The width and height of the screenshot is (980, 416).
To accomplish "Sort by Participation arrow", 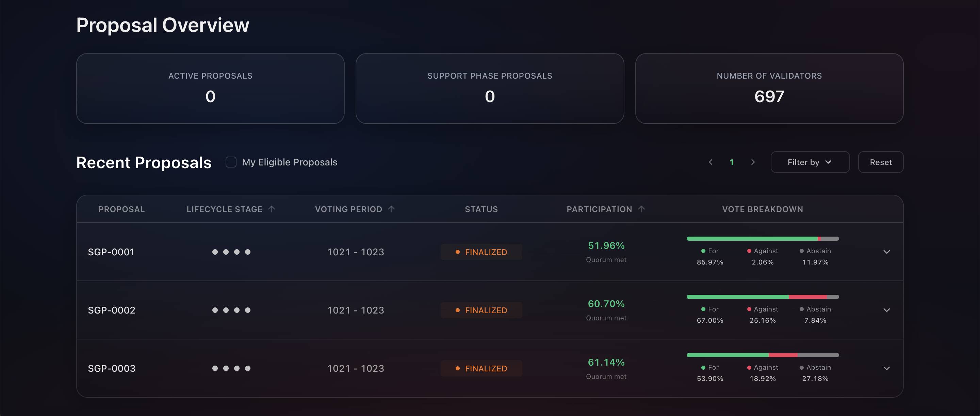I will pyautogui.click(x=641, y=209).
